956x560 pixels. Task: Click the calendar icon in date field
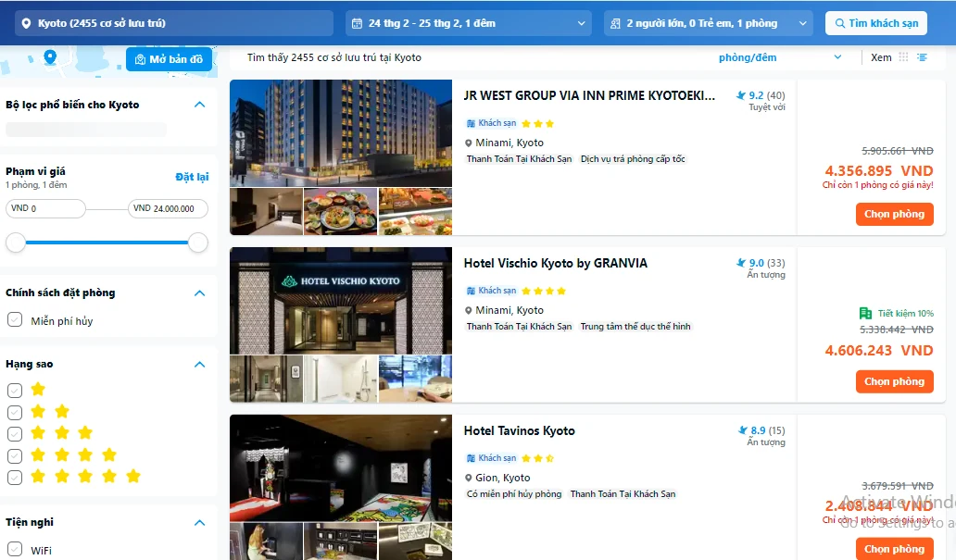358,23
